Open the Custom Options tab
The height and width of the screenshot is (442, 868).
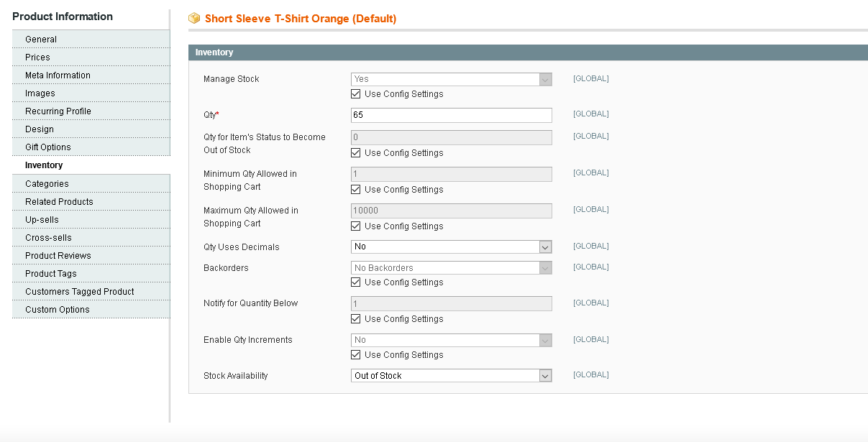coord(58,310)
